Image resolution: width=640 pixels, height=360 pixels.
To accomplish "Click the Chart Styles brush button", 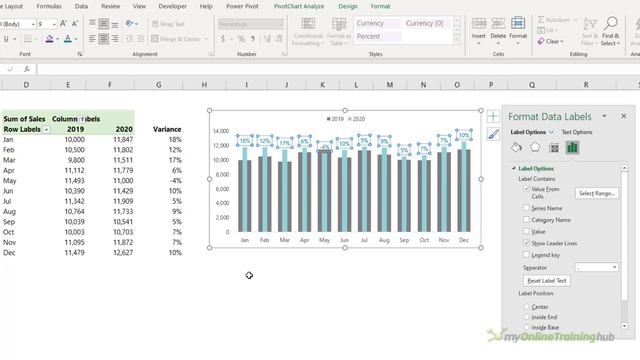I will (493, 134).
